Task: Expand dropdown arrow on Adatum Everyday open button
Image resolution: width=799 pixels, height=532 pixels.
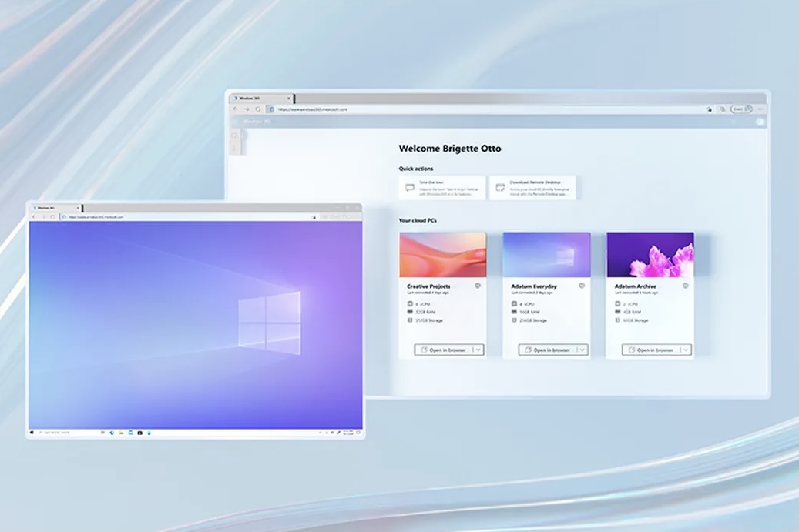Action: [582, 350]
